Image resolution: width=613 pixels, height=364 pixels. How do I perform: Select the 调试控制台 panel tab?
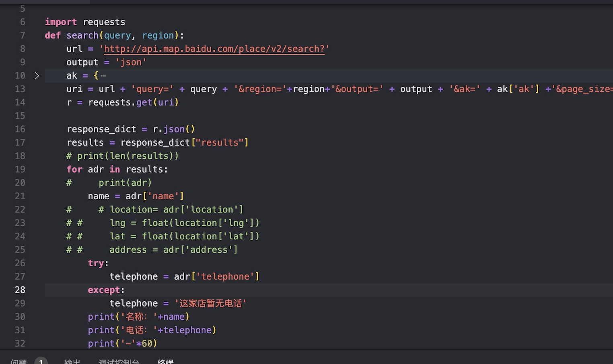click(119, 362)
